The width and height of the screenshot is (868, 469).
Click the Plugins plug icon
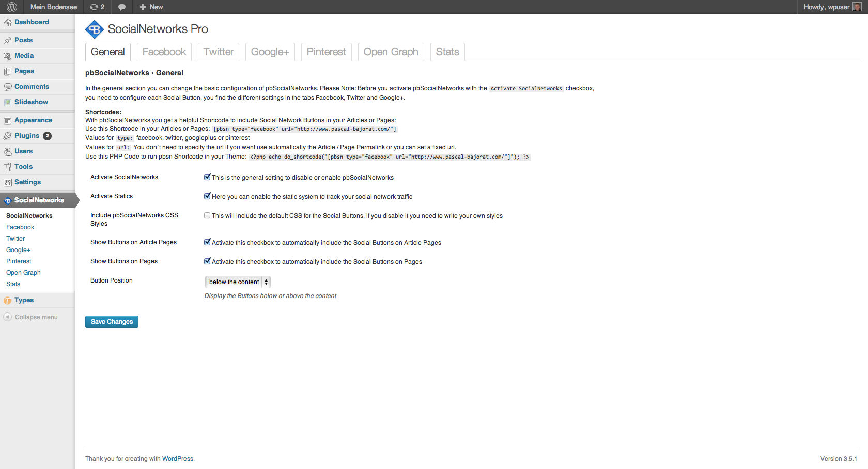[x=8, y=136]
